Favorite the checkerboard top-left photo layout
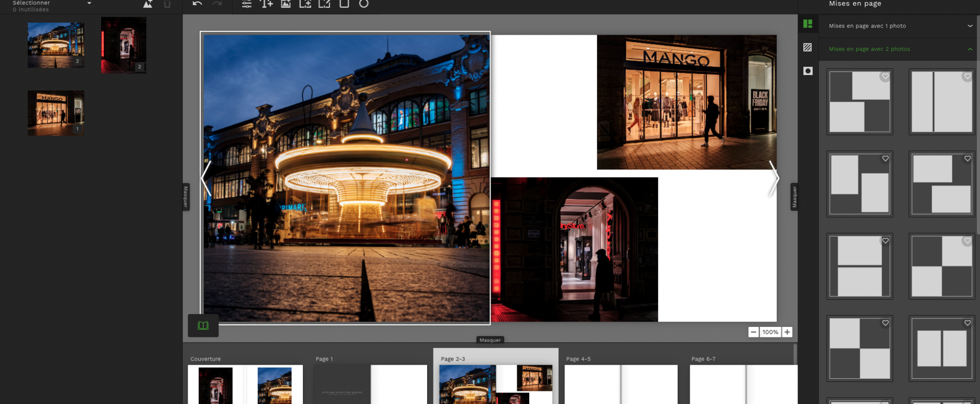980x404 pixels. 885,323
